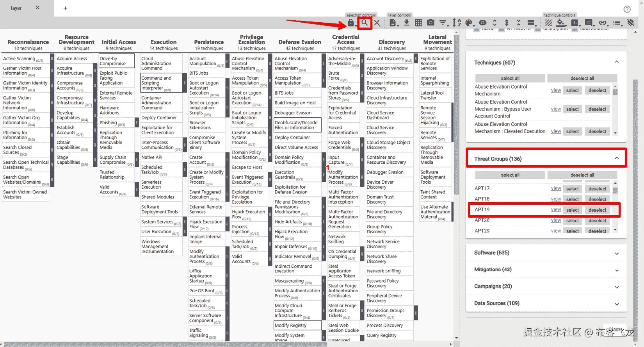
Task: Open the view link for APT19
Action: coord(556,210)
